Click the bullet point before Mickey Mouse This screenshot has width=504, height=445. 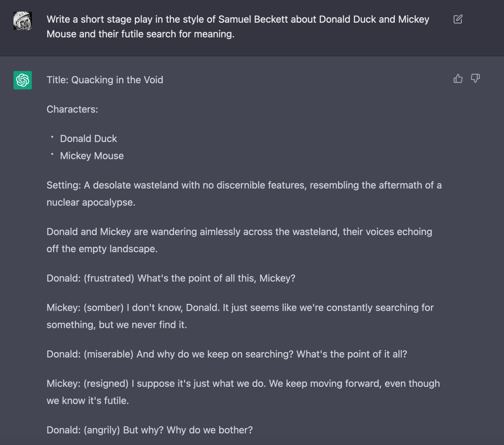52,154
